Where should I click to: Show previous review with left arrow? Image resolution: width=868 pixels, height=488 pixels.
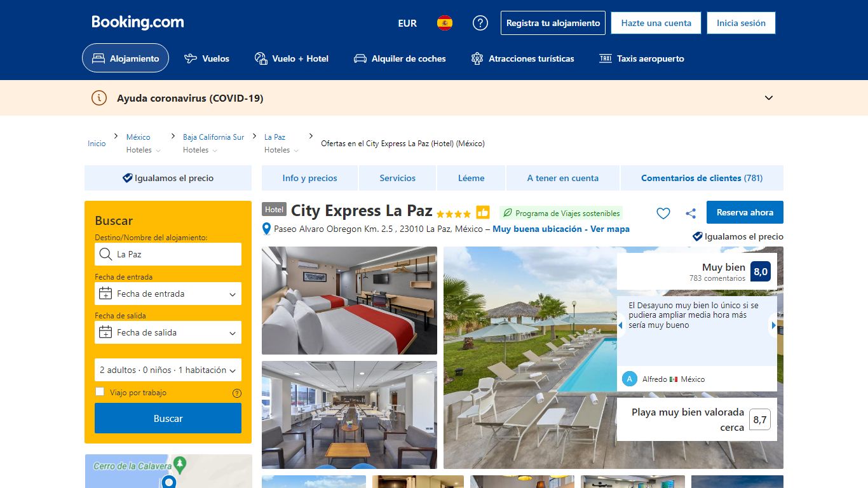tap(621, 325)
